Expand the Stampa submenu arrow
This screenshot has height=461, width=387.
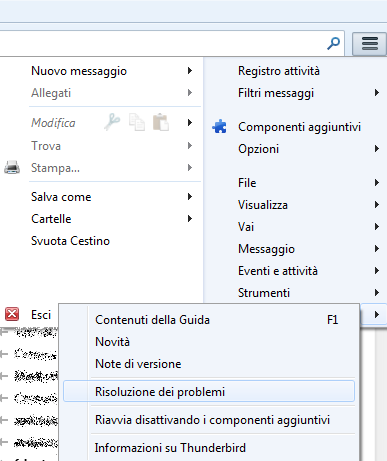point(190,167)
